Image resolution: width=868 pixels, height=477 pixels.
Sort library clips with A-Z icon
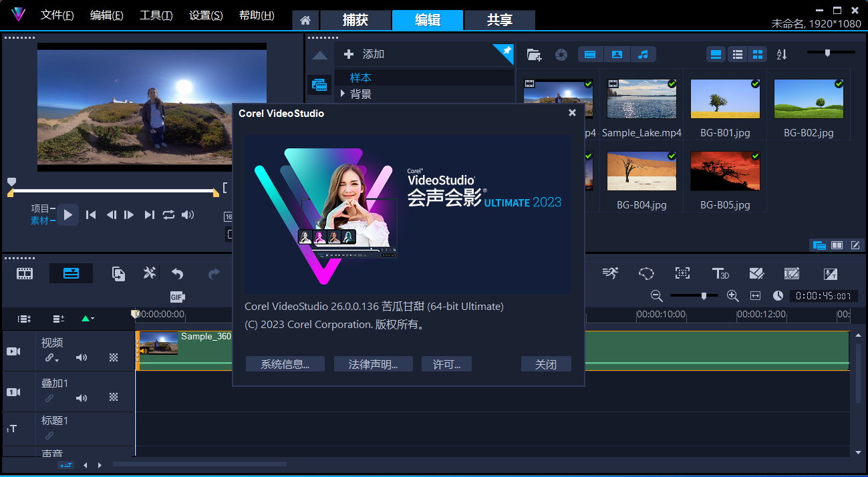[x=781, y=55]
